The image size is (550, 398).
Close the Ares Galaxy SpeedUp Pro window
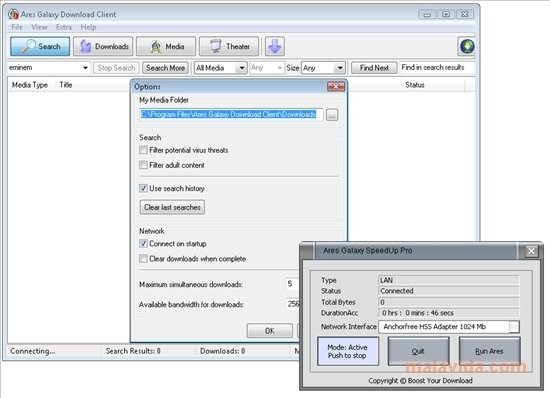531,251
